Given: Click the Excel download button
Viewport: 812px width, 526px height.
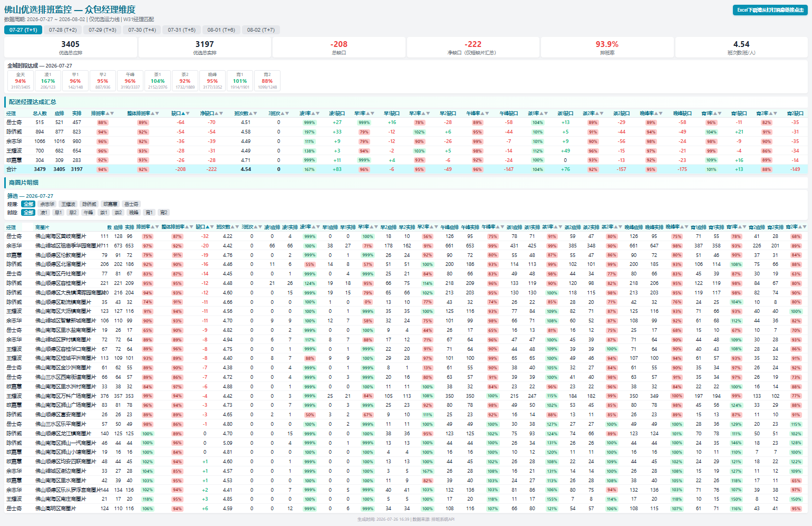Looking at the screenshot, I should coord(770,10).
